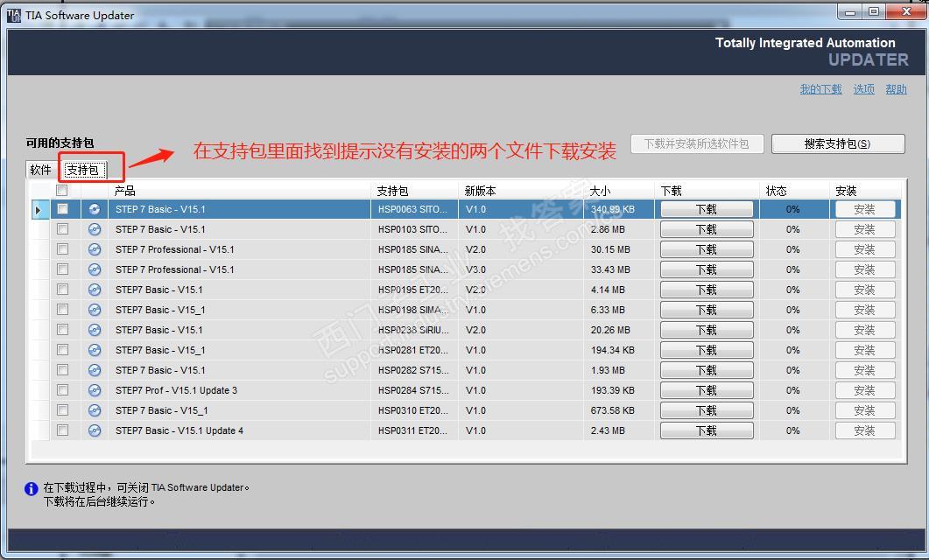Select the checkbox in the HSP0238 row
Screen dimensions: 929x560
click(x=62, y=329)
